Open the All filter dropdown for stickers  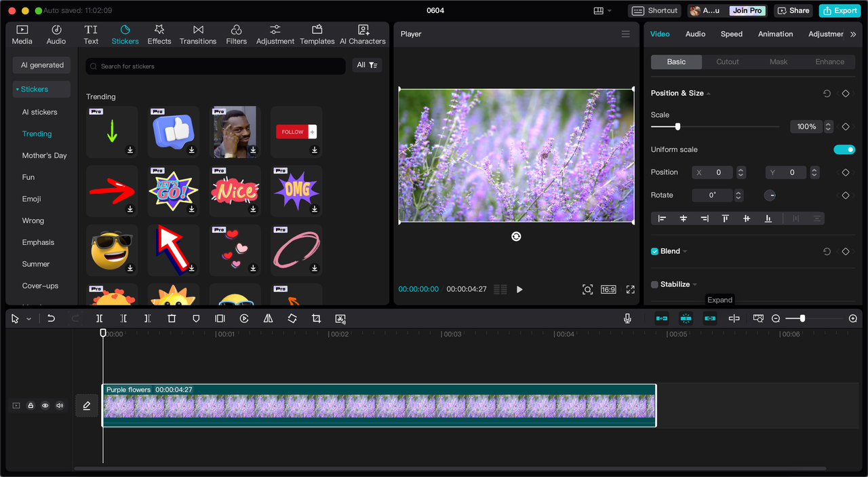(367, 65)
